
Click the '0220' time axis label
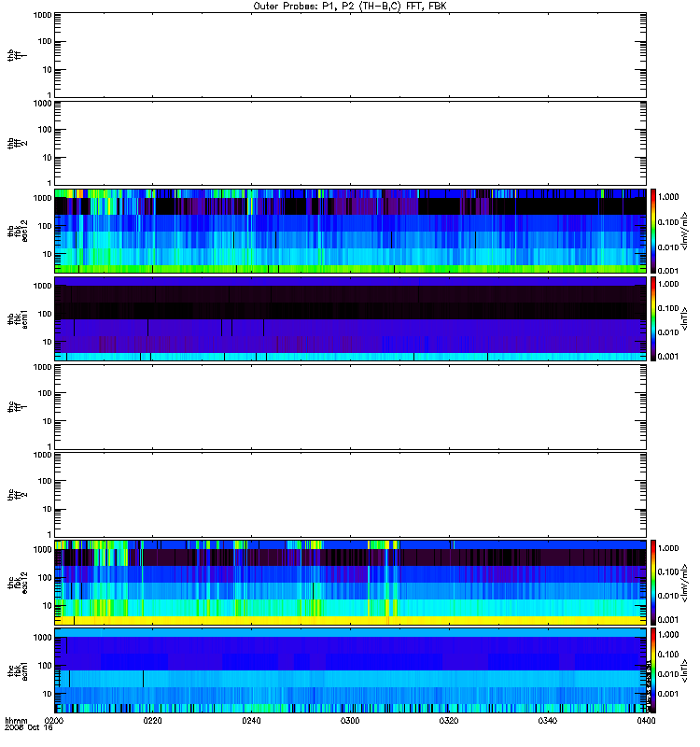coord(152,720)
